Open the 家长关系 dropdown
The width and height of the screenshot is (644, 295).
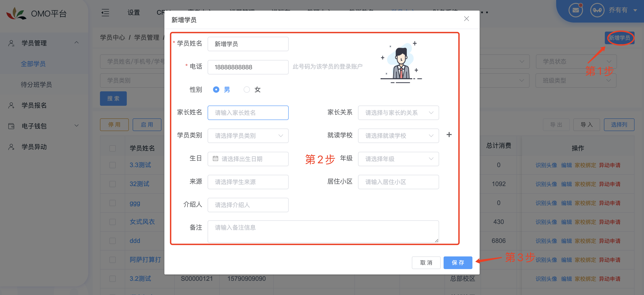pos(398,113)
